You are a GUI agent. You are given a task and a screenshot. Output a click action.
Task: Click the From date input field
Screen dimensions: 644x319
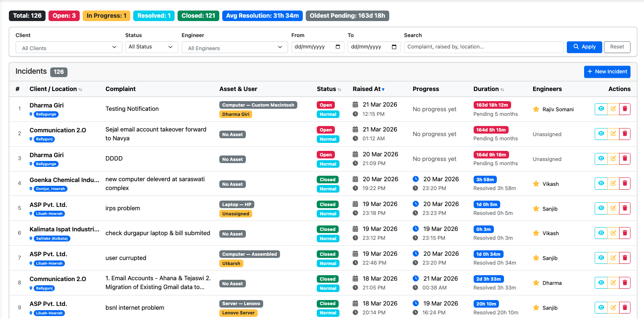tap(318, 47)
